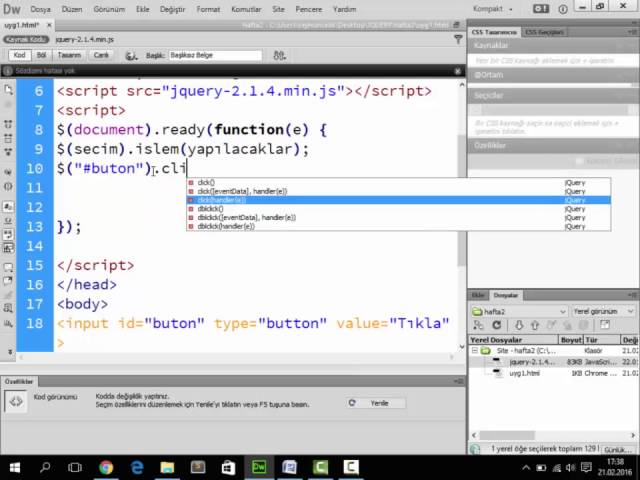
Task: Click the Connect to Remote Server icon
Action: [x=478, y=325]
